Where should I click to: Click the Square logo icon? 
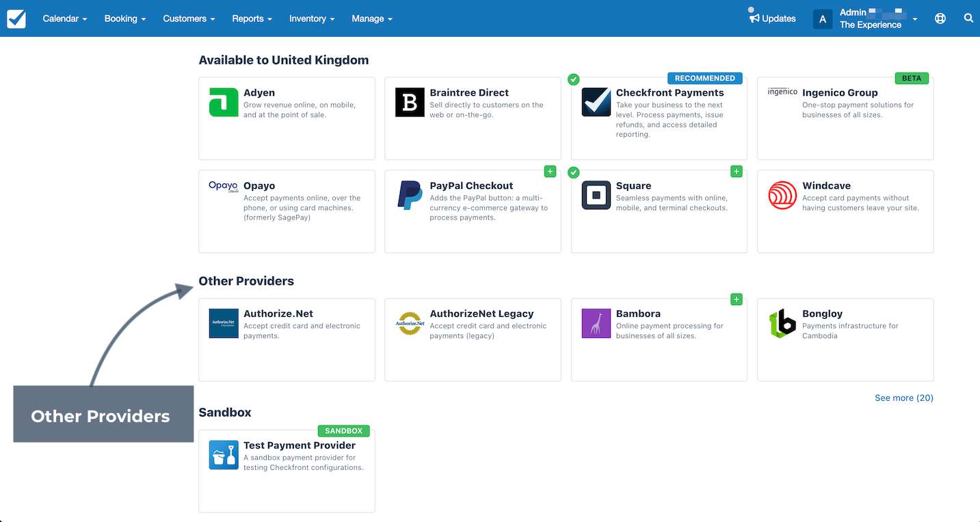tap(596, 195)
